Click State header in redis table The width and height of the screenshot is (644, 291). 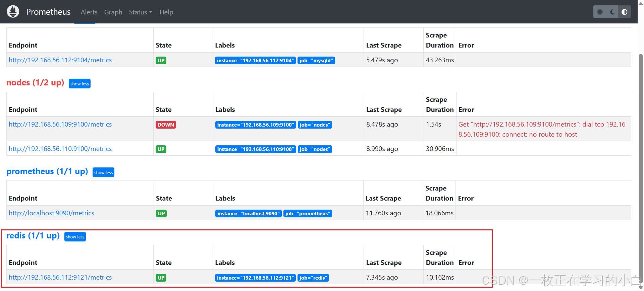click(164, 263)
